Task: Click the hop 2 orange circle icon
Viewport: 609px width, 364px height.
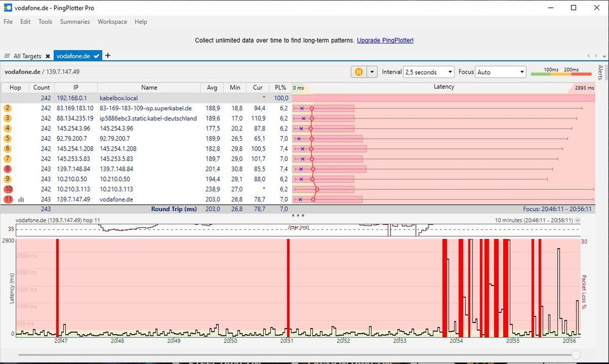Action: 8,108
